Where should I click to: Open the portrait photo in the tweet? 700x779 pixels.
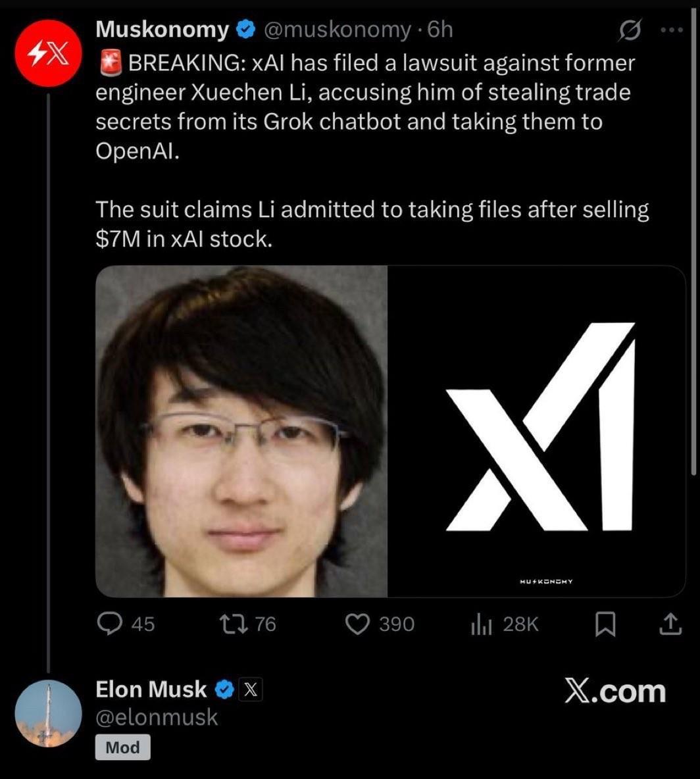[241, 431]
